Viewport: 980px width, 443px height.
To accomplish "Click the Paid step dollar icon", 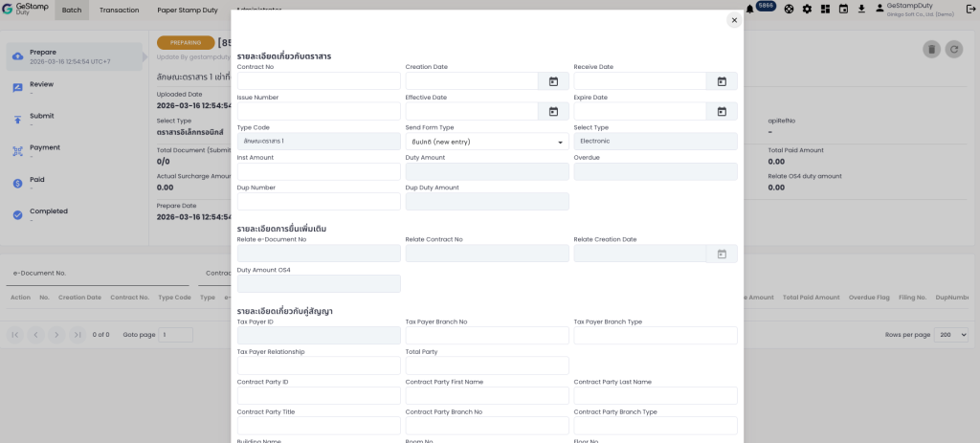I will pos(17,183).
